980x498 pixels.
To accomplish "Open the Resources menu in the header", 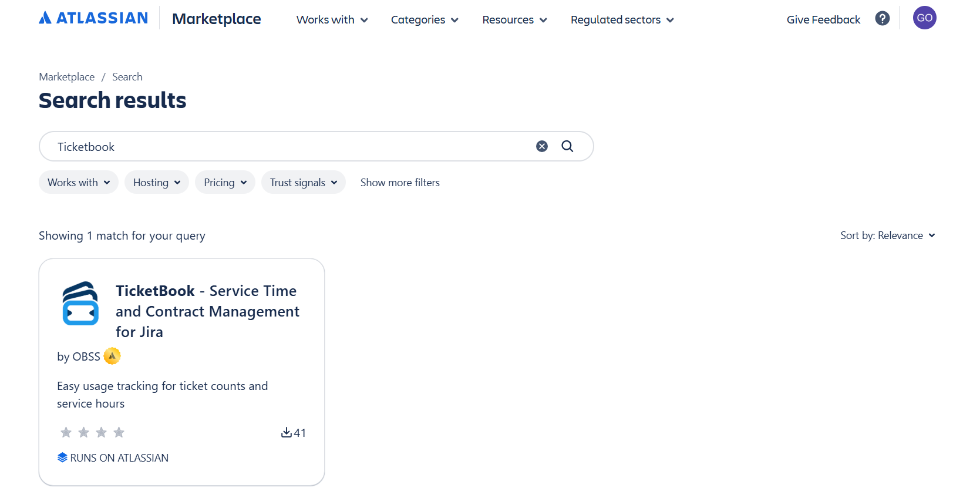I will point(514,20).
